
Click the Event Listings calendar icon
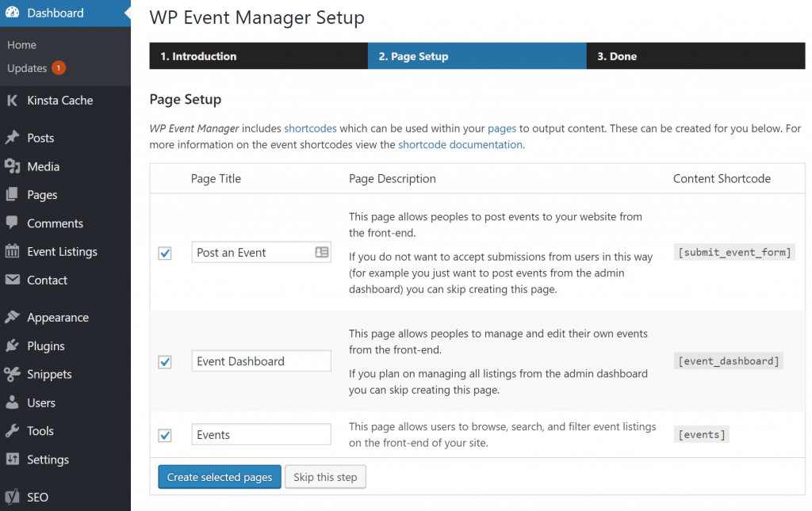[14, 251]
